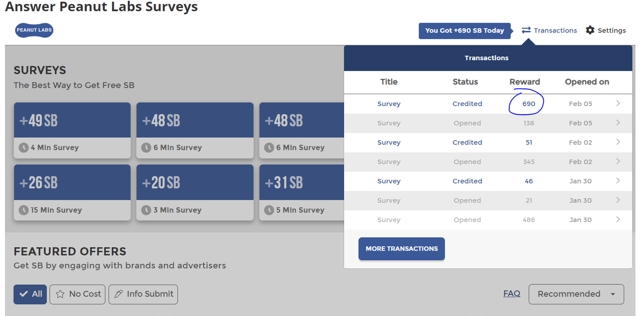The height and width of the screenshot is (316, 644).
Task: Click the Title column header
Action: [389, 82]
